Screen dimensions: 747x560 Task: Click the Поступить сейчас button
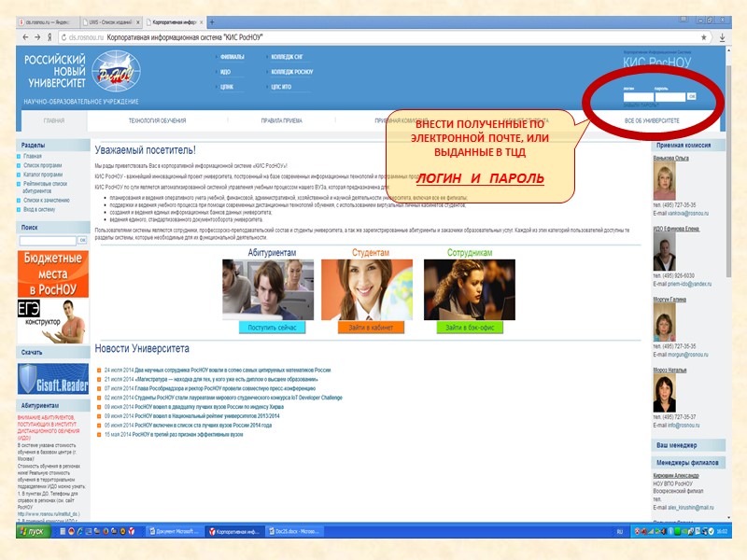click(272, 328)
